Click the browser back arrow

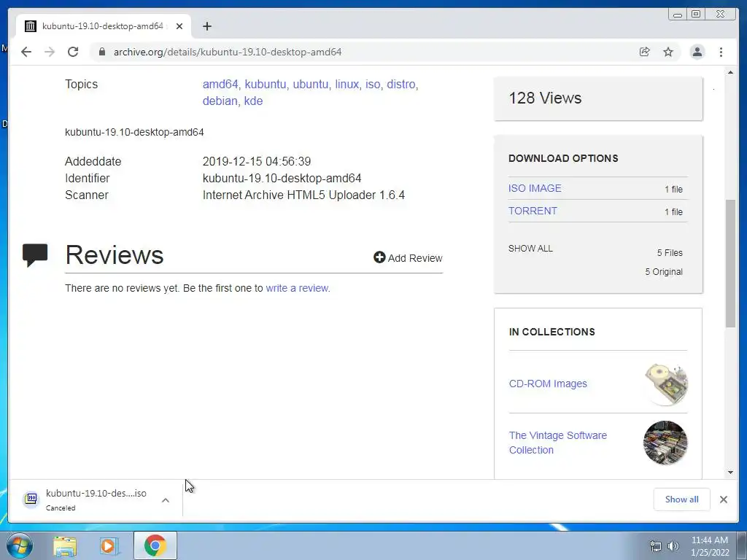click(26, 52)
